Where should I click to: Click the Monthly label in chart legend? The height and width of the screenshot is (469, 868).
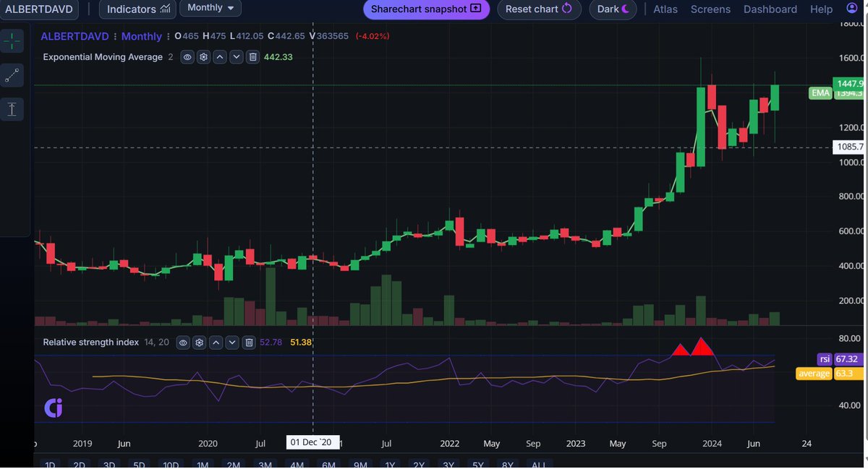(141, 36)
